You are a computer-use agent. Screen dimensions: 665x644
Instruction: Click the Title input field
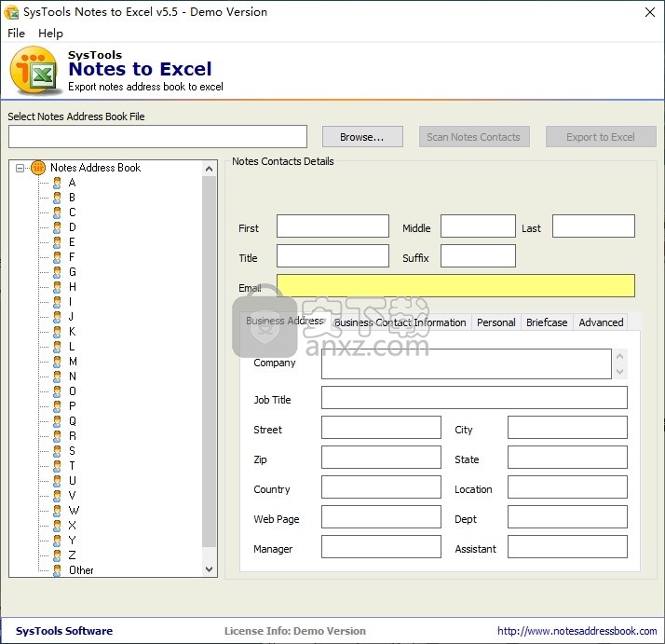[x=332, y=255]
